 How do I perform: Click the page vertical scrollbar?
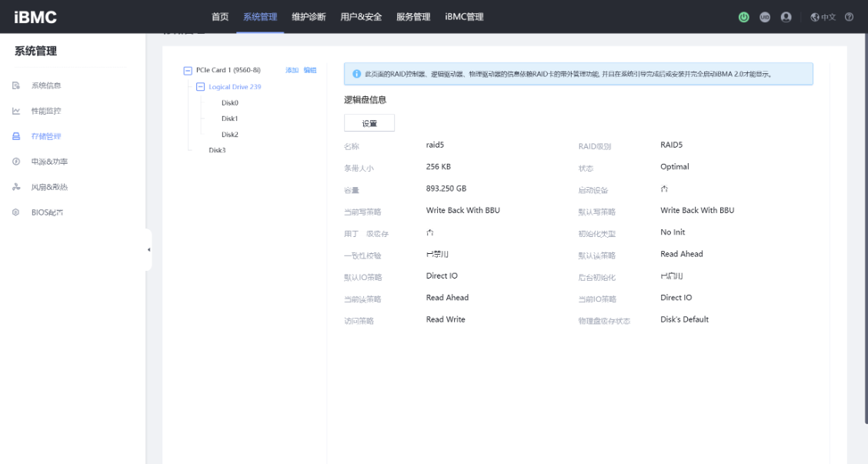pyautogui.click(x=865, y=228)
